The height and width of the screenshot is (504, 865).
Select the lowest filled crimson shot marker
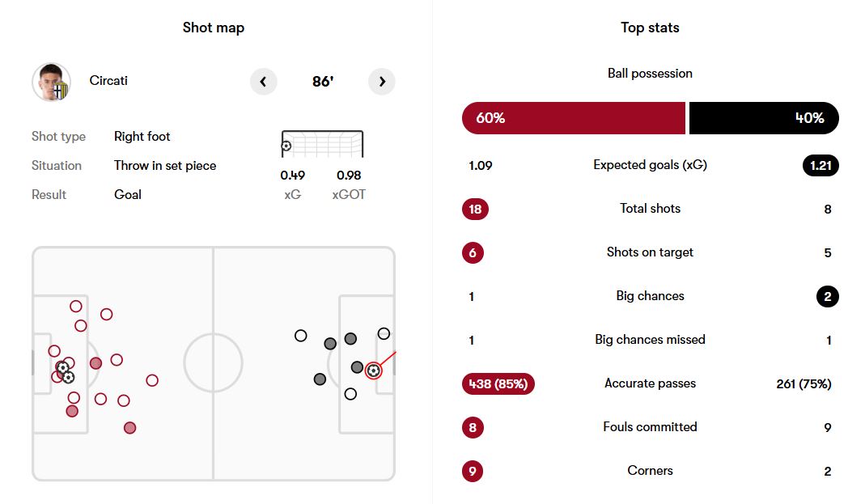pyautogui.click(x=129, y=427)
